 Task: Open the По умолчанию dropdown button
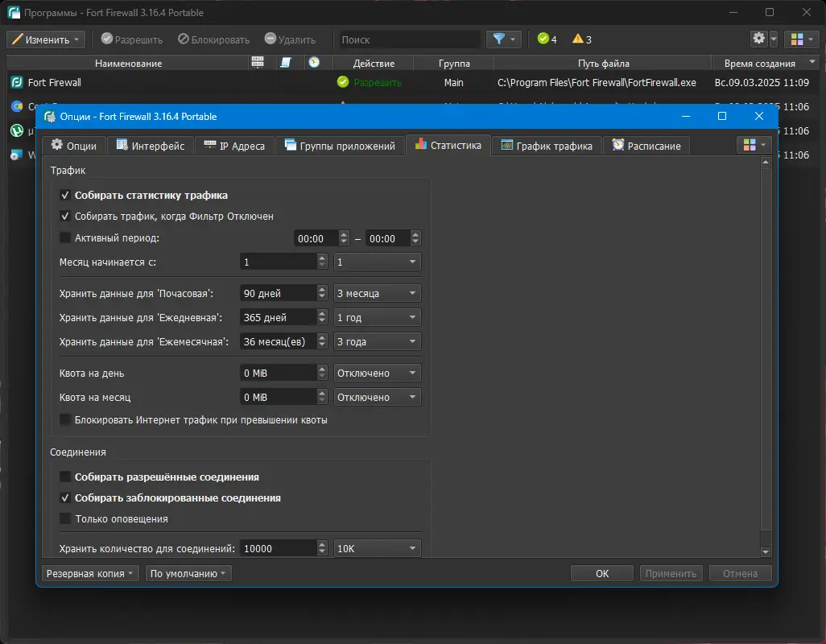click(x=188, y=573)
